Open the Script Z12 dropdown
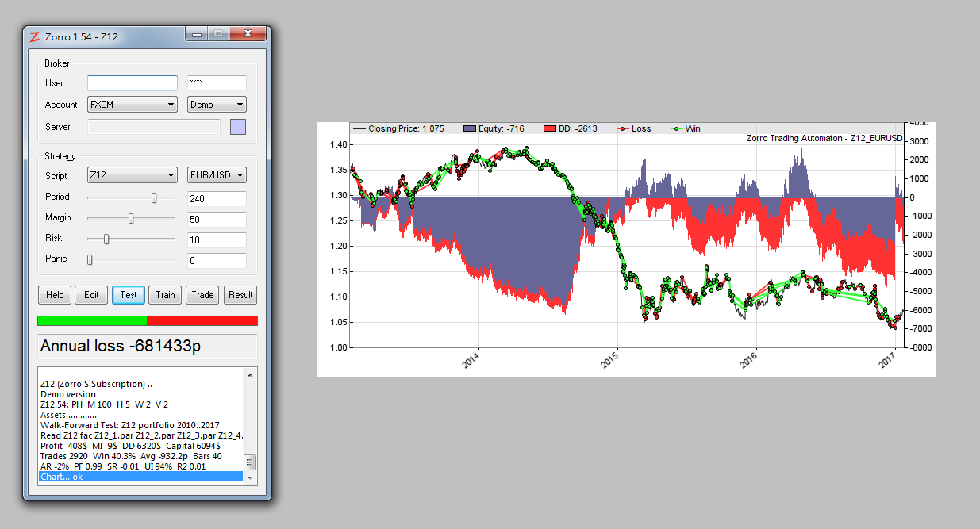Screen dimensions: 980x529 133,176
